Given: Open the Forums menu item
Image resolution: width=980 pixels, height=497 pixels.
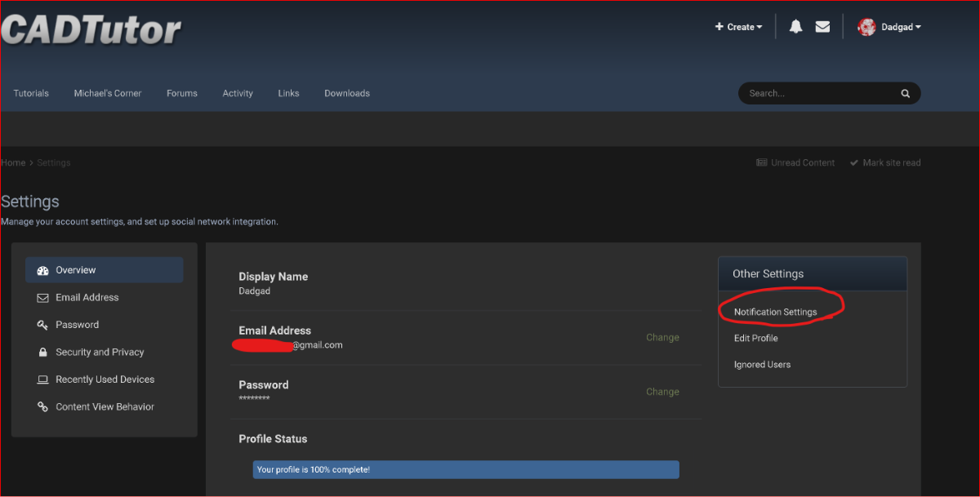Looking at the screenshot, I should tap(182, 93).
